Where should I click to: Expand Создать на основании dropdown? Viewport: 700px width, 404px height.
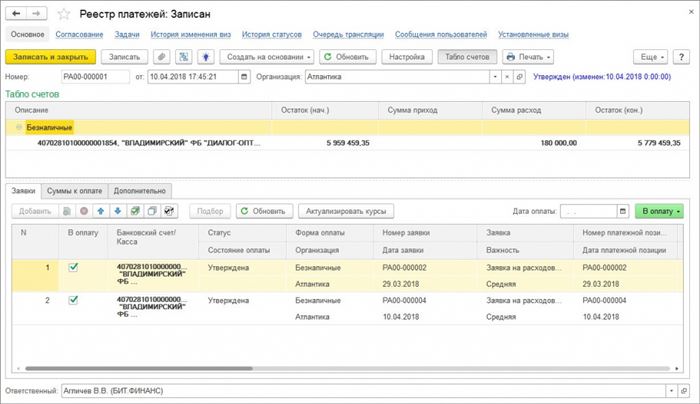pyautogui.click(x=267, y=57)
